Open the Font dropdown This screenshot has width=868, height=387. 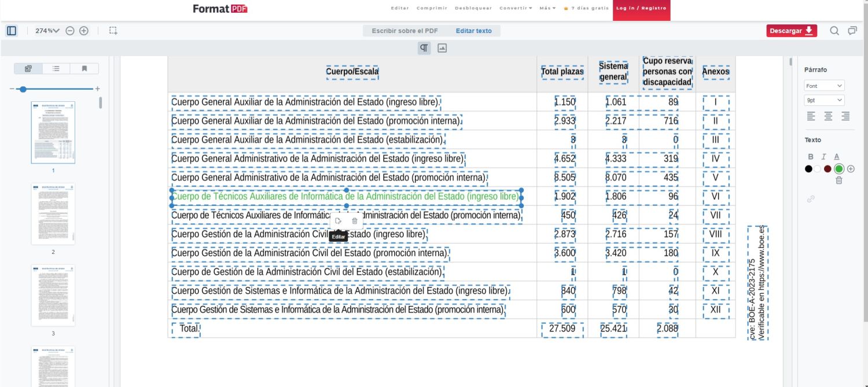pos(823,85)
